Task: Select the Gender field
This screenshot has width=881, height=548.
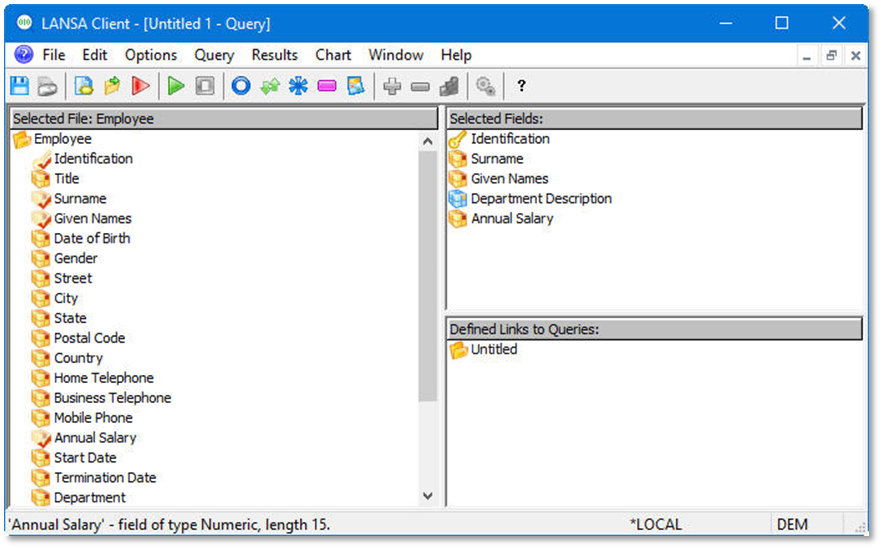Action: (x=75, y=258)
